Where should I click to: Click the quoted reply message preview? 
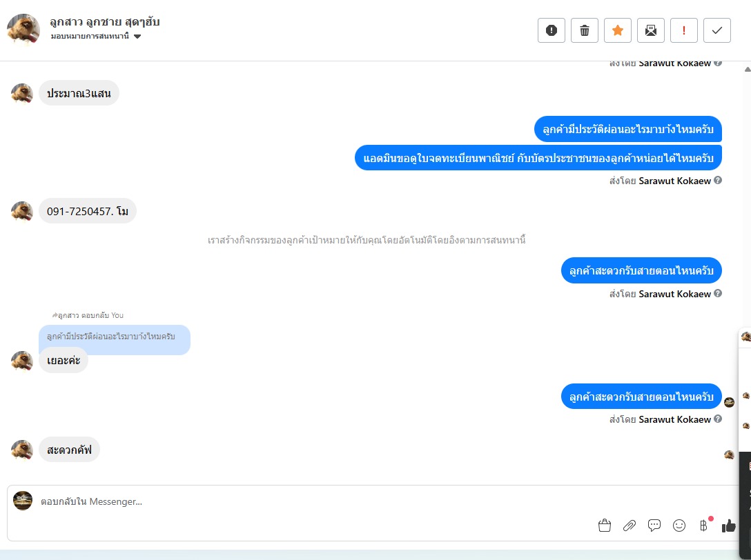pos(115,337)
